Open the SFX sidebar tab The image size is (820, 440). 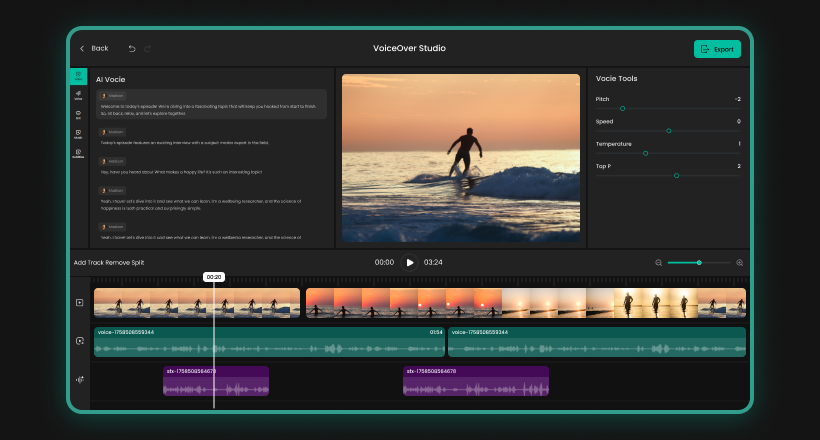[78, 115]
